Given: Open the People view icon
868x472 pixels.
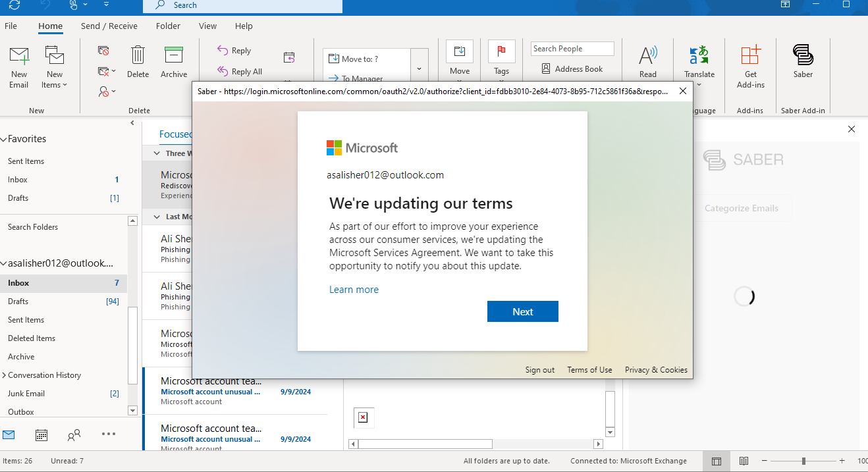Looking at the screenshot, I should pyautogui.click(x=74, y=434).
